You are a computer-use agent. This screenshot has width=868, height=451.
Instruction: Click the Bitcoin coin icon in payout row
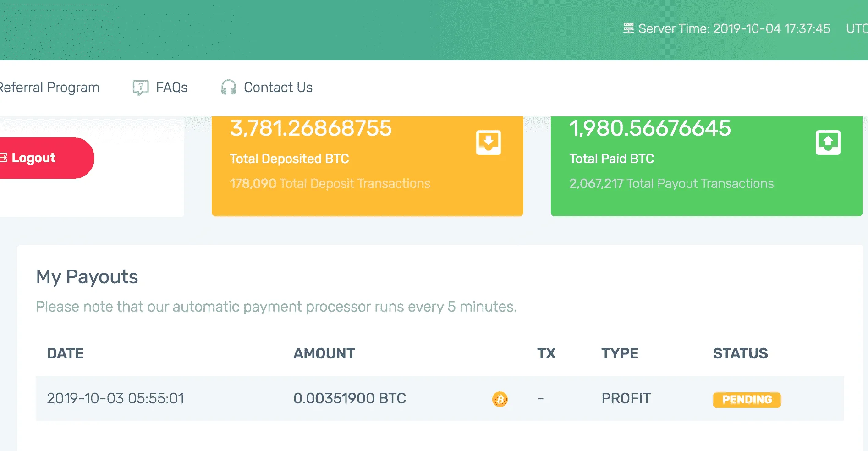pyautogui.click(x=500, y=399)
